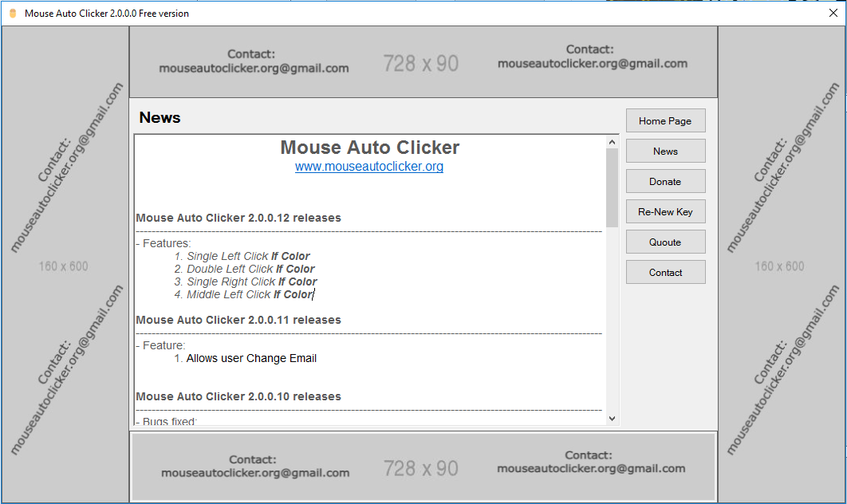Select the News button
Image resolution: width=847 pixels, height=504 pixels.
click(x=665, y=151)
